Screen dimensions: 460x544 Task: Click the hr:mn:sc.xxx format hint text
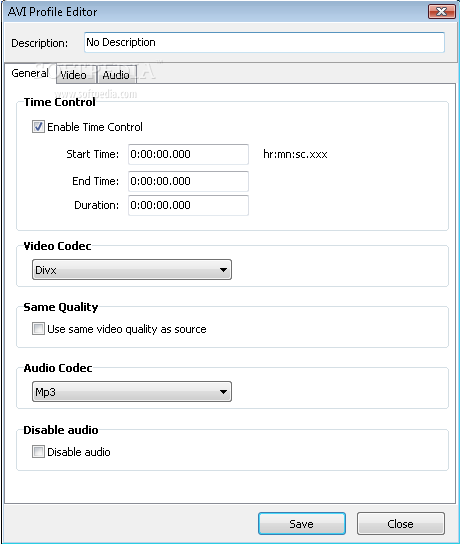pos(295,154)
